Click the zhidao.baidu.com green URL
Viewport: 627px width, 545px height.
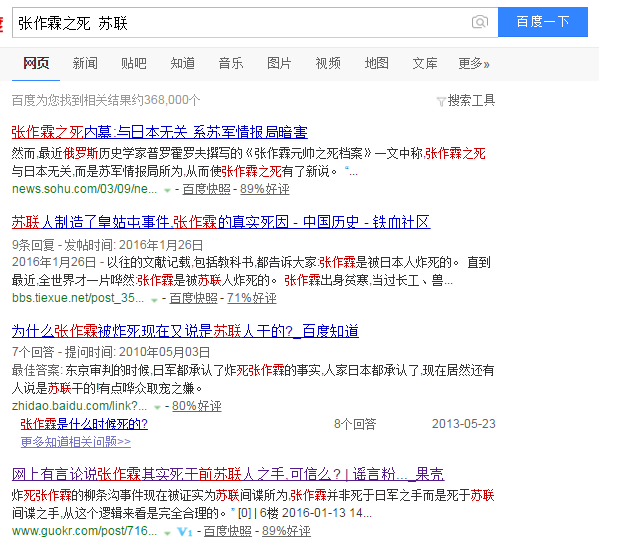(x=79, y=406)
